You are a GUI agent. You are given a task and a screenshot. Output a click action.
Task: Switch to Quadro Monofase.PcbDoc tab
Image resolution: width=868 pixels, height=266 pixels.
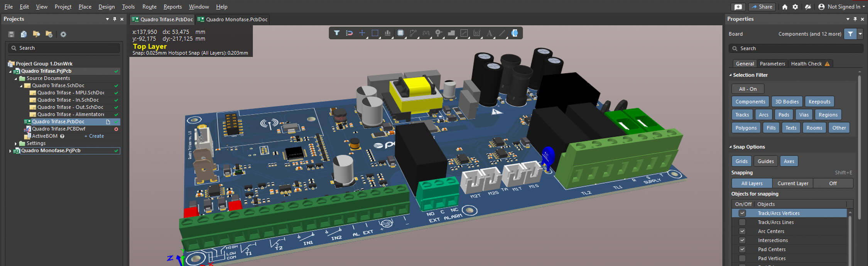point(233,19)
